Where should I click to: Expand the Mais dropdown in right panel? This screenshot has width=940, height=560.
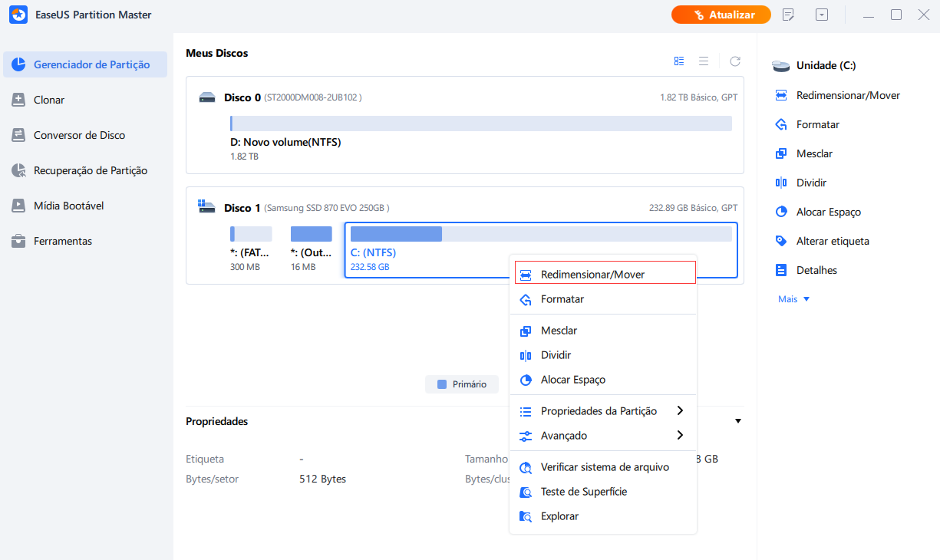[793, 299]
